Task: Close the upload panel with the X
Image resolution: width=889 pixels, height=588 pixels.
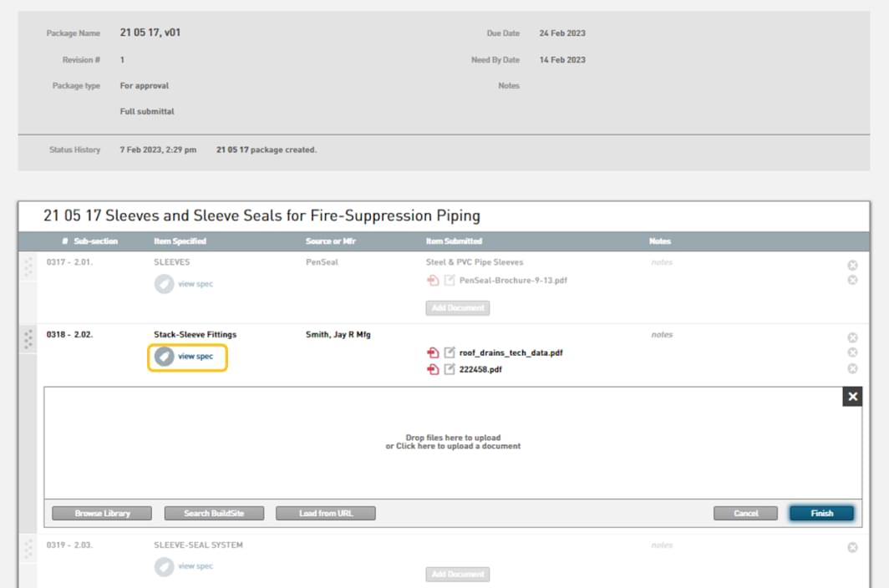Action: [x=852, y=397]
